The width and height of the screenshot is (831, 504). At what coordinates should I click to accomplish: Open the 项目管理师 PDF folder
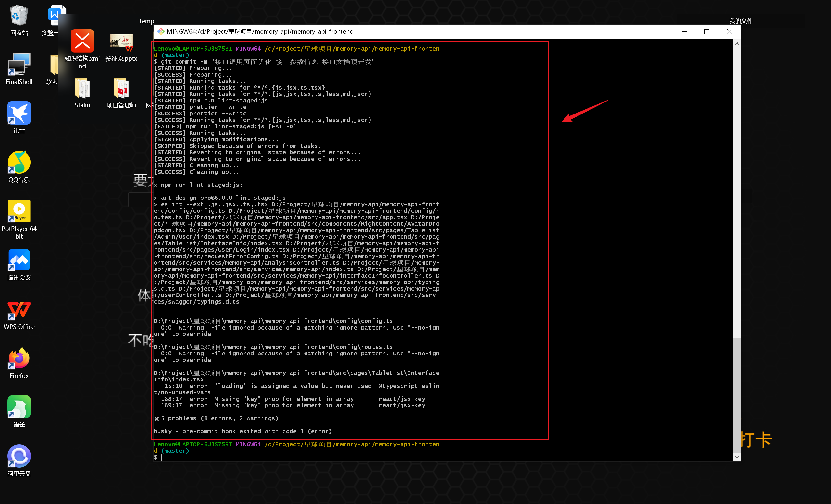click(121, 93)
